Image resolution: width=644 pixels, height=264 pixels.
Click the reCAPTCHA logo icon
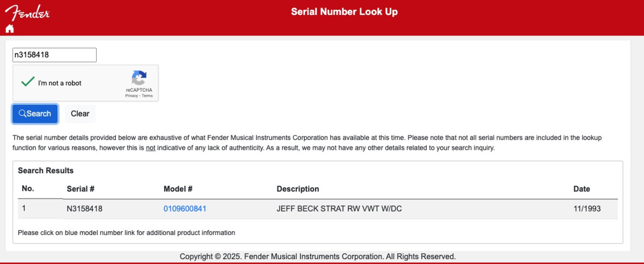[x=139, y=78]
